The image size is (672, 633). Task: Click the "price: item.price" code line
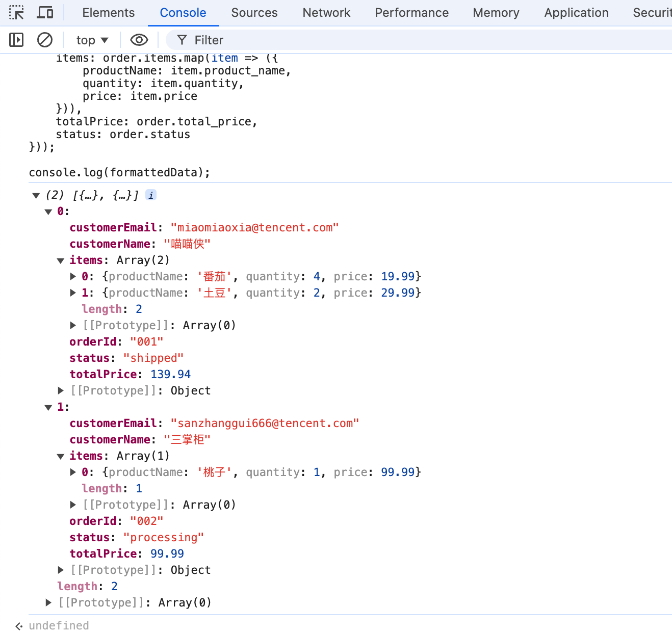click(140, 96)
